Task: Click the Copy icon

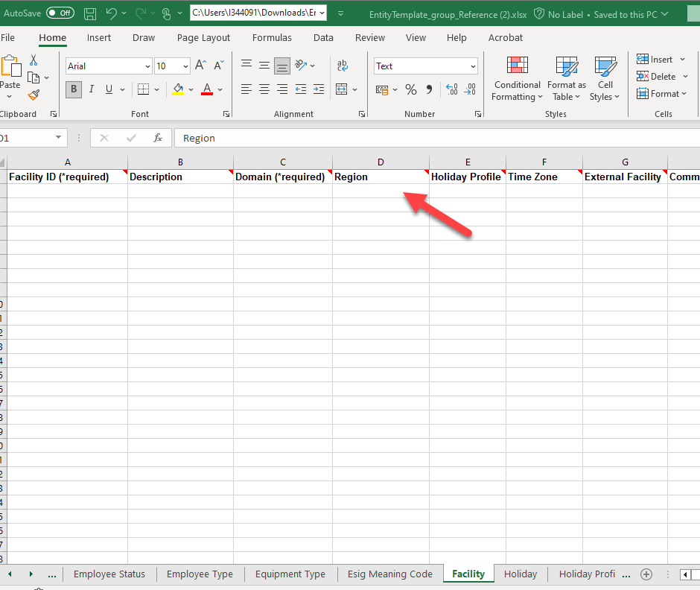Action: click(x=34, y=77)
